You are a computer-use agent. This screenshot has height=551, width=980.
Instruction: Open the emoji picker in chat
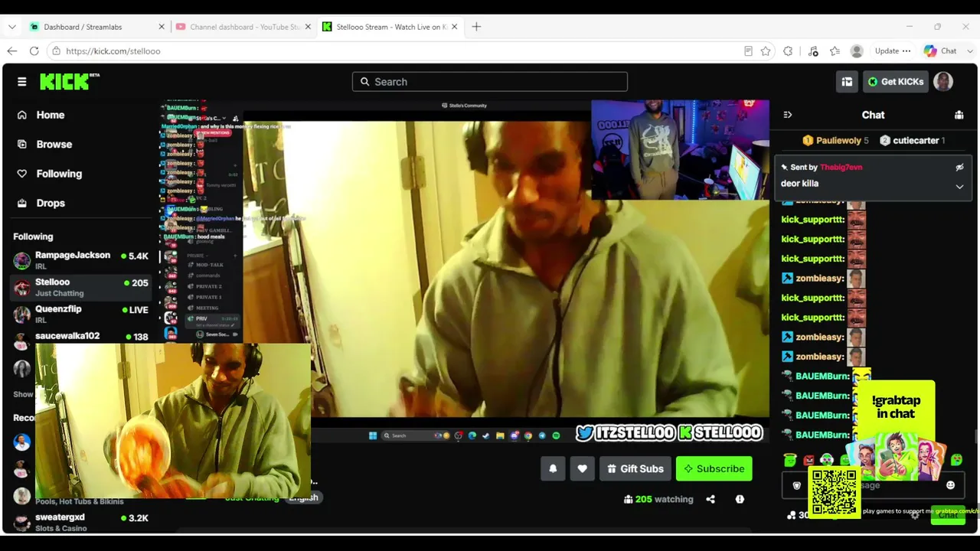(950, 485)
